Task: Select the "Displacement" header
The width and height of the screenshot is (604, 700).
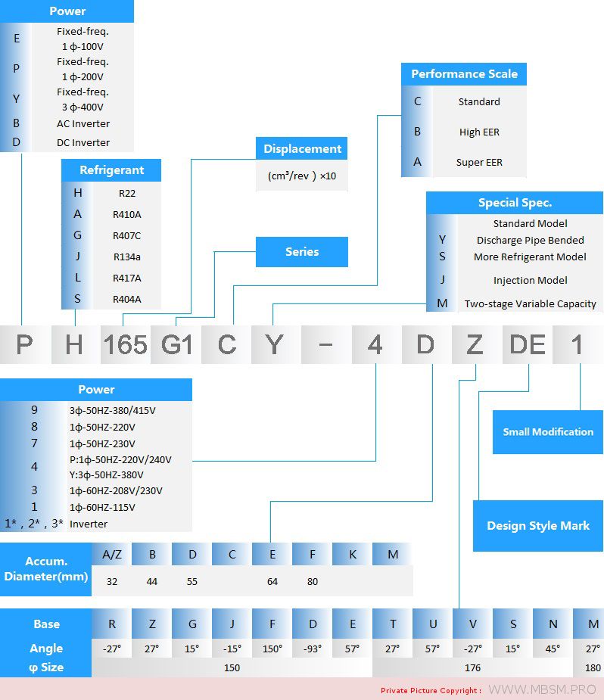Action: pyautogui.click(x=302, y=149)
